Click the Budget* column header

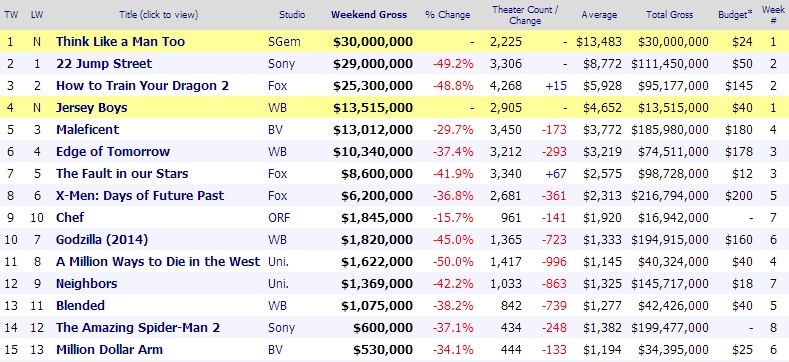coord(735,15)
